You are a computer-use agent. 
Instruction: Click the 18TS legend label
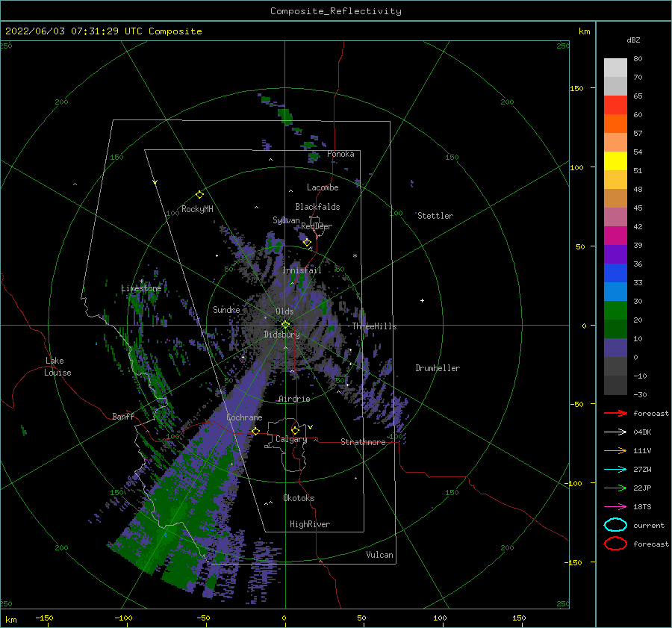pyautogui.click(x=642, y=507)
